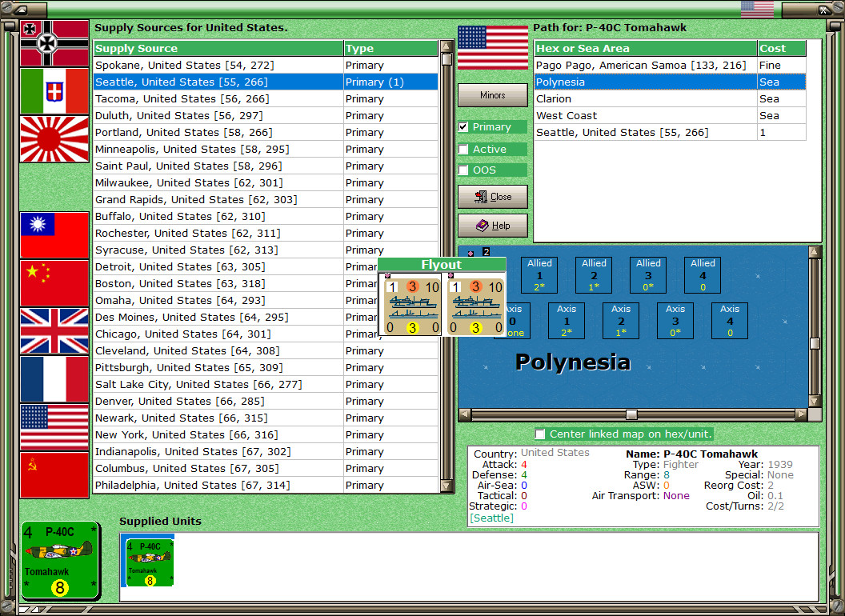Select the large P-40C Tomahawk counter
This screenshot has width=845, height=616.
[x=60, y=561]
